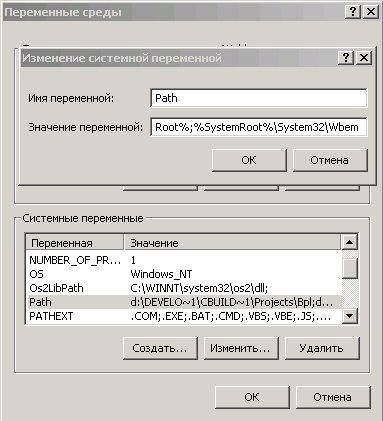
Task: Cancel the variable edit with Отмена
Action: [330, 160]
